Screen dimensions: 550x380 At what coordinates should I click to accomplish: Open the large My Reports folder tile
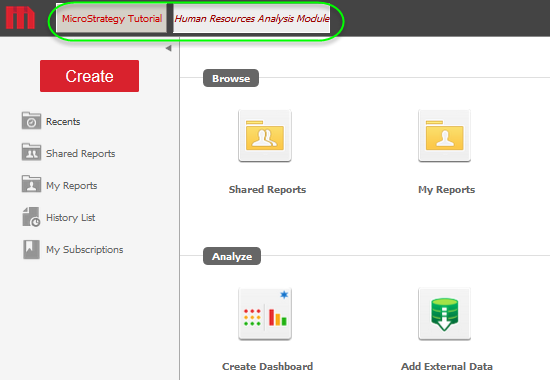click(444, 136)
